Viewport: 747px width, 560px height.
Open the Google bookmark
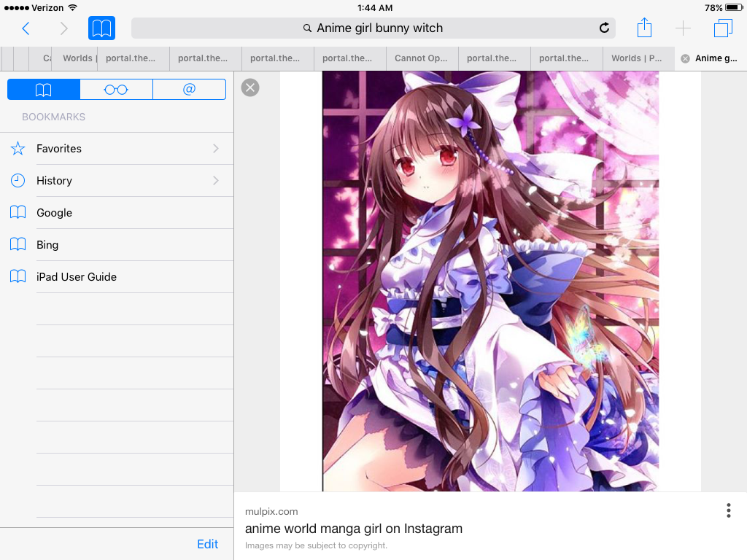[117, 213]
